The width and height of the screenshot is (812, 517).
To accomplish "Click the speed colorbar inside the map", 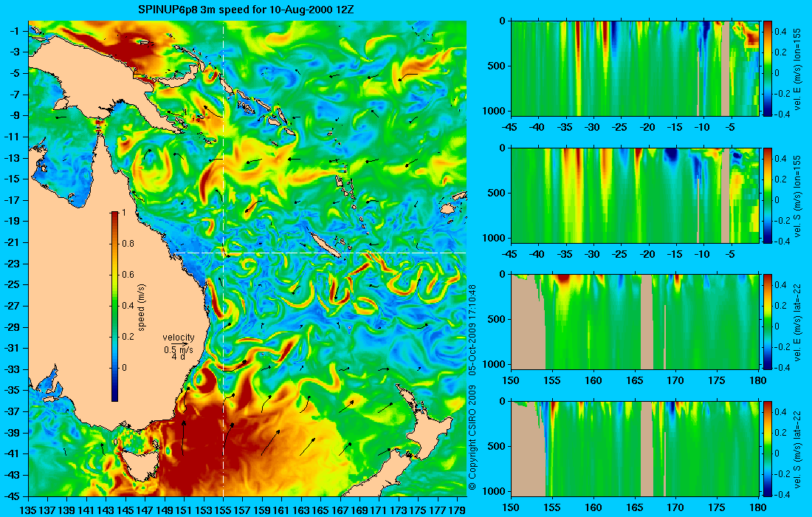I will click(x=114, y=307).
